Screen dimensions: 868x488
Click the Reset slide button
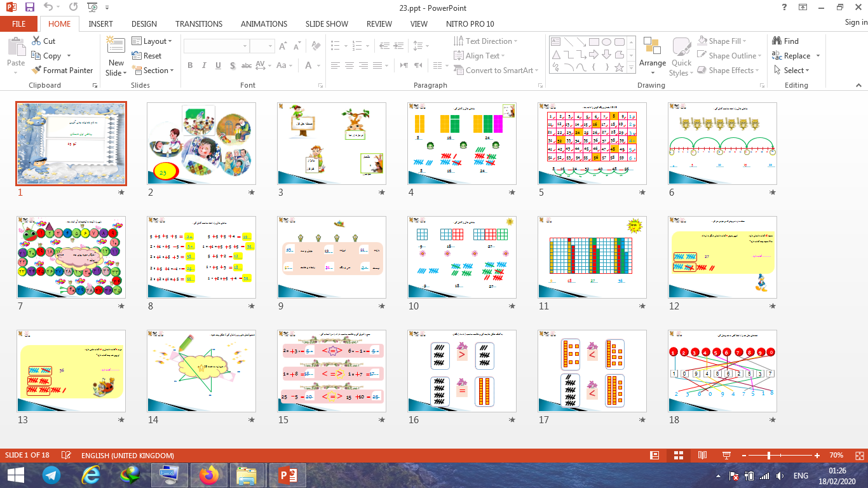[x=147, y=56]
